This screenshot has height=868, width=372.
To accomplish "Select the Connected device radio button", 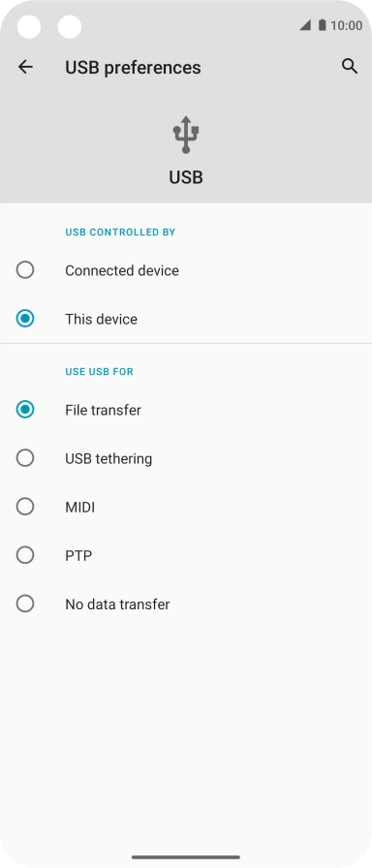I will [25, 270].
